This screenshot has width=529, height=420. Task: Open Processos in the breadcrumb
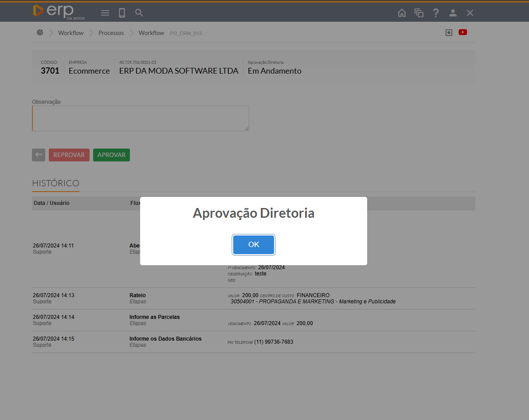(x=111, y=33)
